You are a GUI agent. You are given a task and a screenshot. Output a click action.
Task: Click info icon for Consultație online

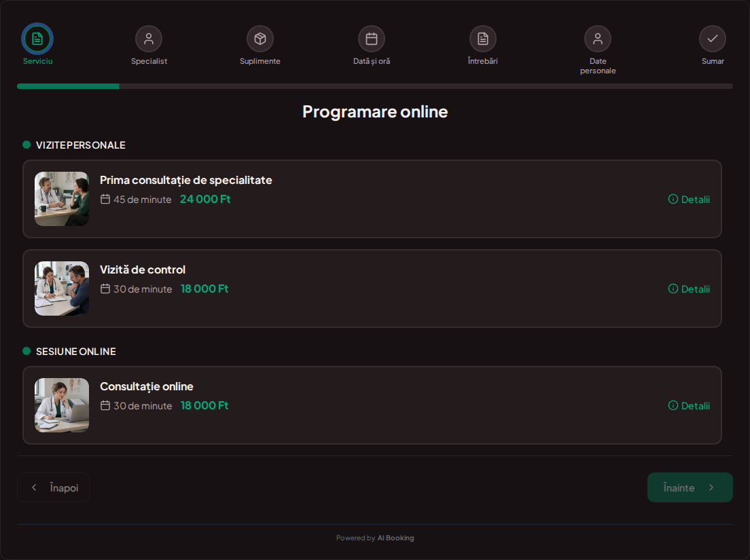point(673,406)
